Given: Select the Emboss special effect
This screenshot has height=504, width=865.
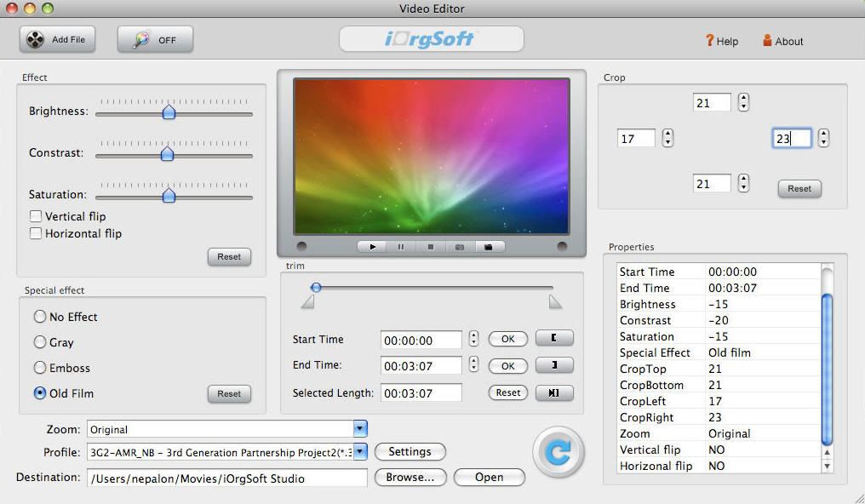Looking at the screenshot, I should [40, 367].
